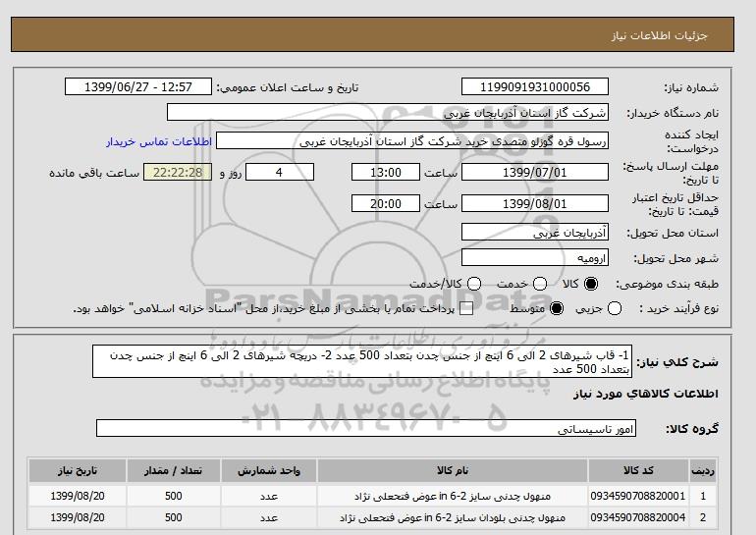Image resolution: width=756 pixels, height=535 pixels.
Task: Tick the اسناد خزانه اسلامی payment checkbox
Action: pos(466,309)
